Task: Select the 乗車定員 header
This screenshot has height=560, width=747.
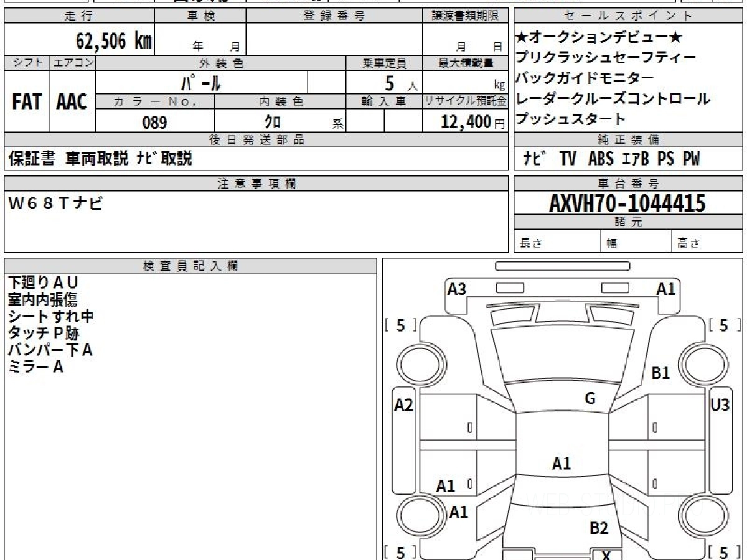Action: coord(384,63)
